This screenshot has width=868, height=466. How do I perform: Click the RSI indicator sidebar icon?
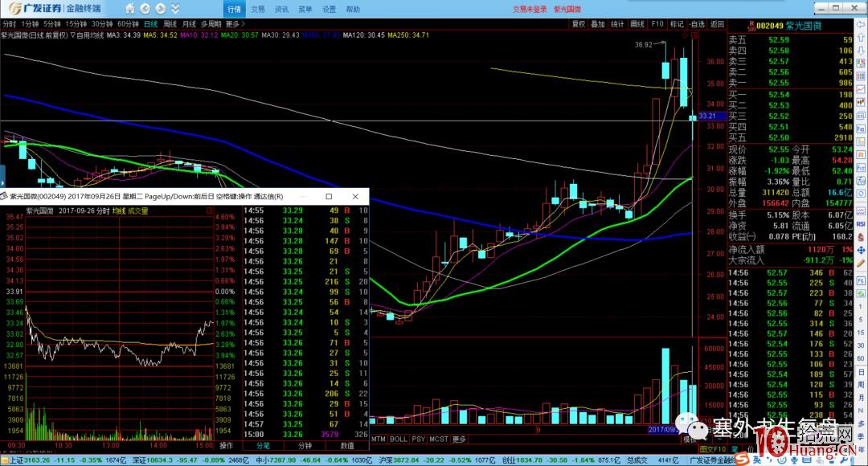coord(862,224)
